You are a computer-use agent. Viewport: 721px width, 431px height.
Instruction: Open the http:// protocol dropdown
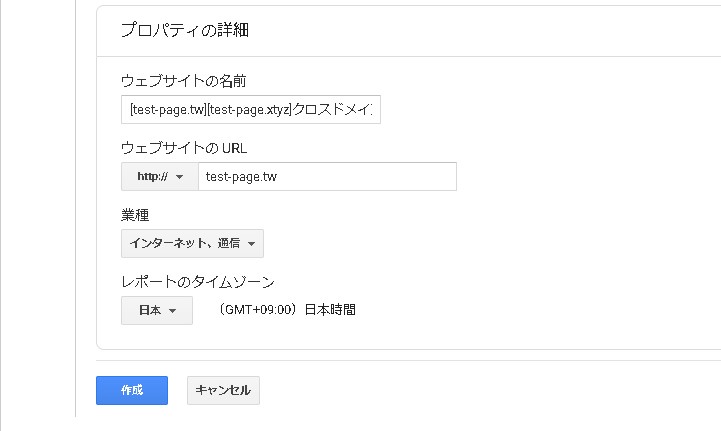159,176
